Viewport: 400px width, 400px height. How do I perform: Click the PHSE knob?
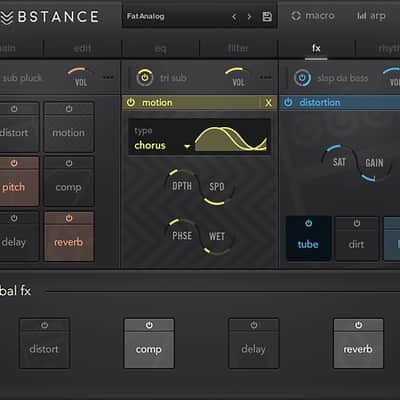[182, 236]
